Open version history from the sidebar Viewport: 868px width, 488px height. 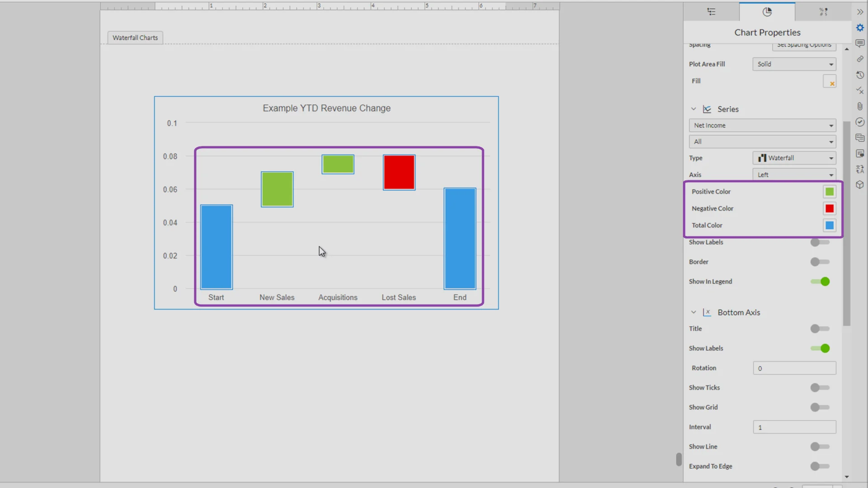tap(860, 75)
